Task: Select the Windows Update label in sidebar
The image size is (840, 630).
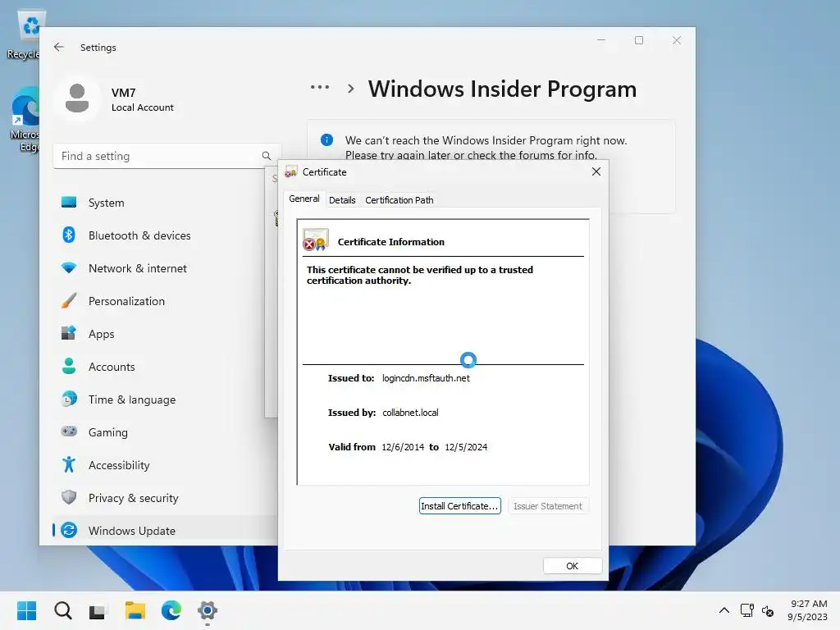Action: point(132,531)
